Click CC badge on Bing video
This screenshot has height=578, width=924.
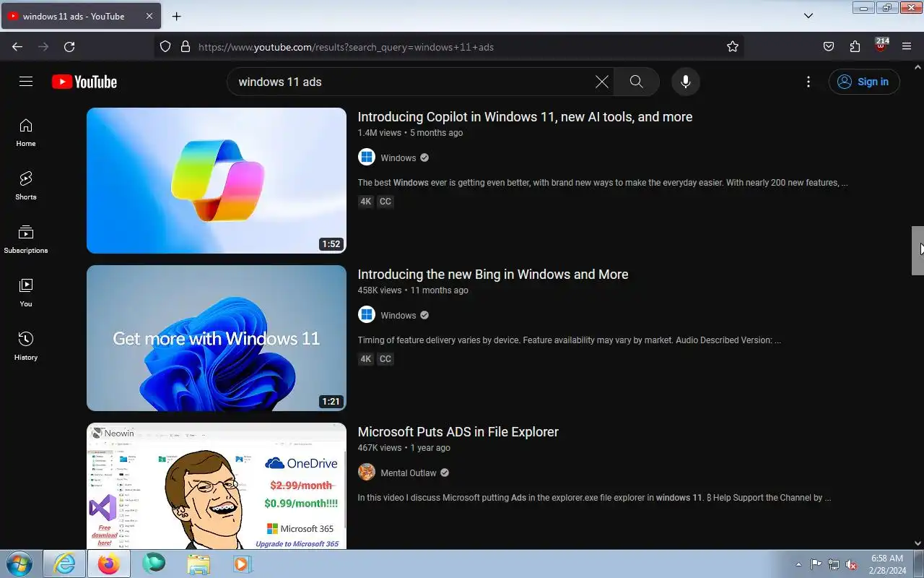click(x=385, y=359)
